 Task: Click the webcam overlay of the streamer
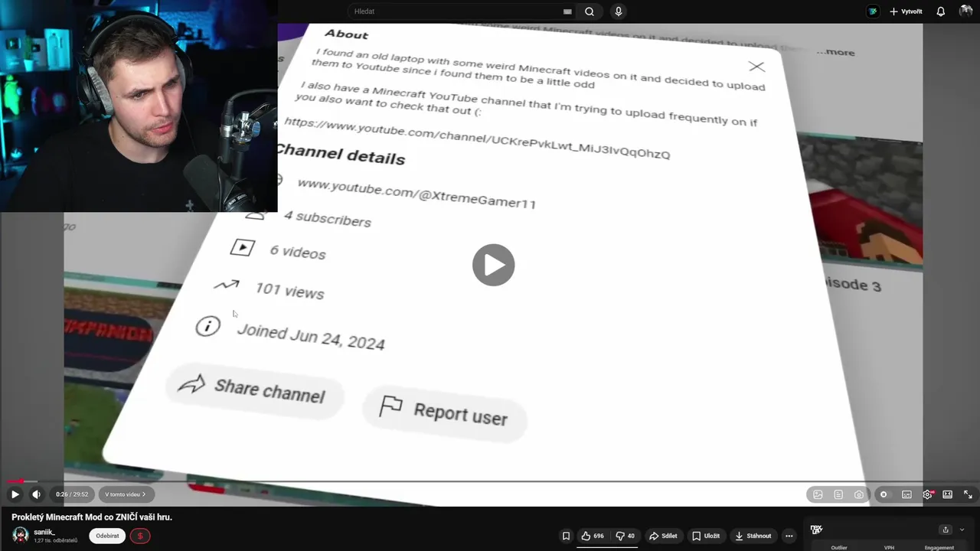139,106
